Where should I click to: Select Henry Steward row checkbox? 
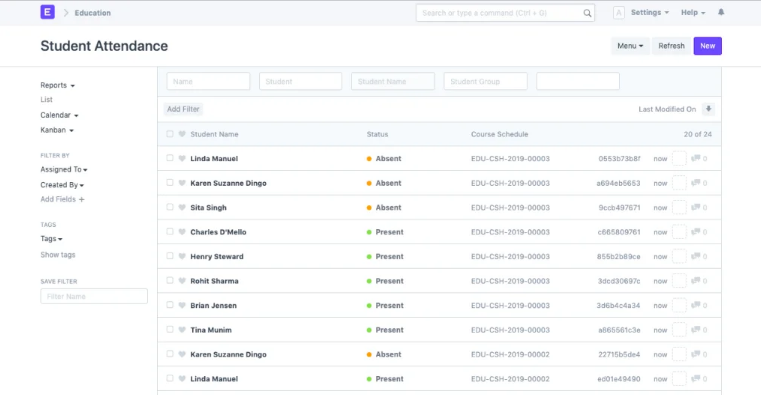(x=169, y=256)
